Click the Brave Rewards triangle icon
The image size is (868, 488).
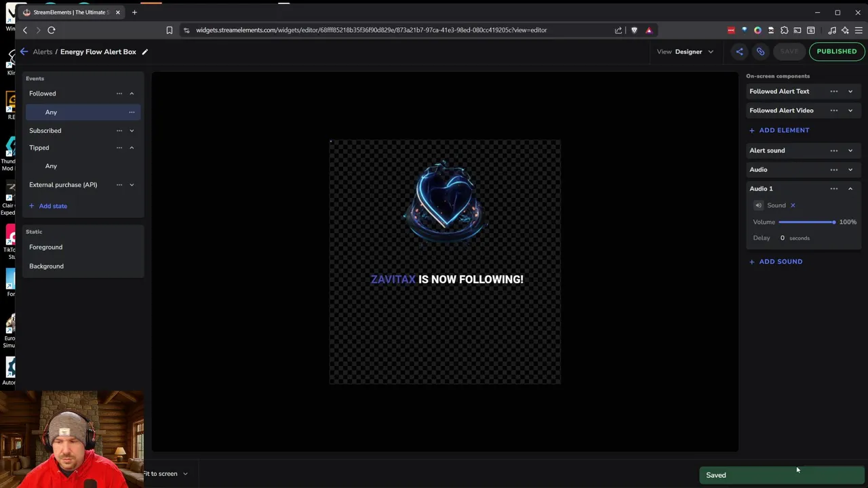tap(649, 30)
